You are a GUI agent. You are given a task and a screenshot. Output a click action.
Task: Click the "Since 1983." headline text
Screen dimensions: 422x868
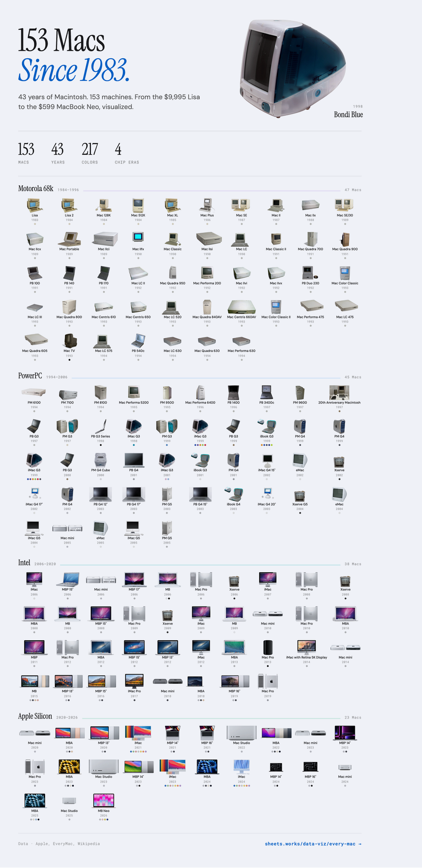pyautogui.click(x=74, y=70)
